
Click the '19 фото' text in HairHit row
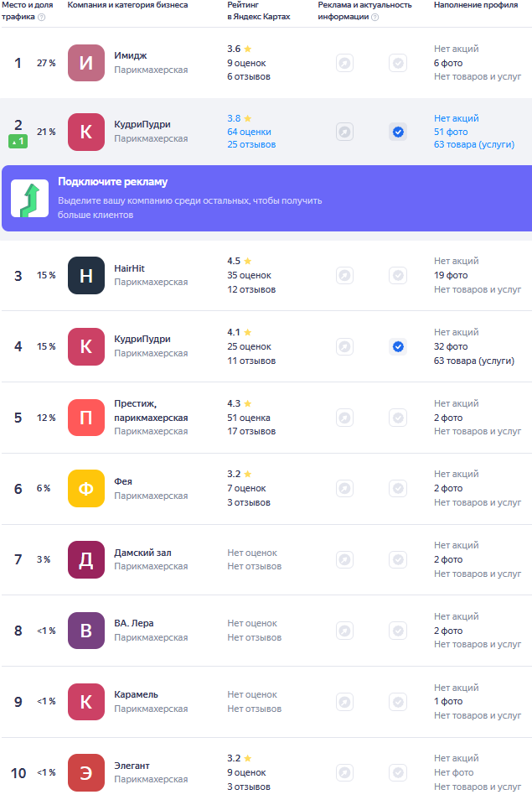coord(451,276)
